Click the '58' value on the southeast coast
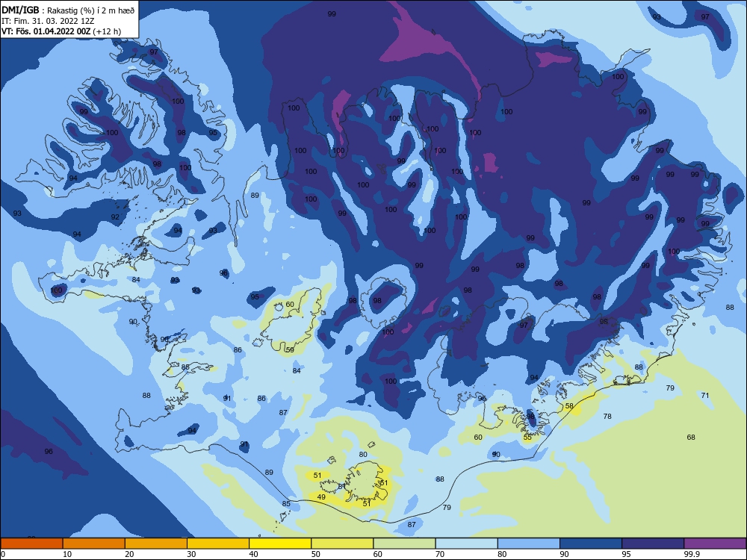The width and height of the screenshot is (747, 560). 569,406
